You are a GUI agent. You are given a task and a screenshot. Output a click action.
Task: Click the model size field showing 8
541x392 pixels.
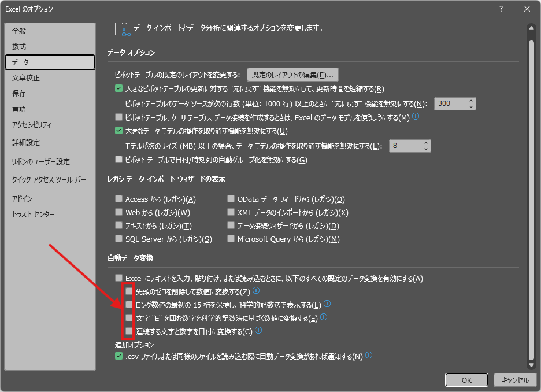tap(406, 146)
